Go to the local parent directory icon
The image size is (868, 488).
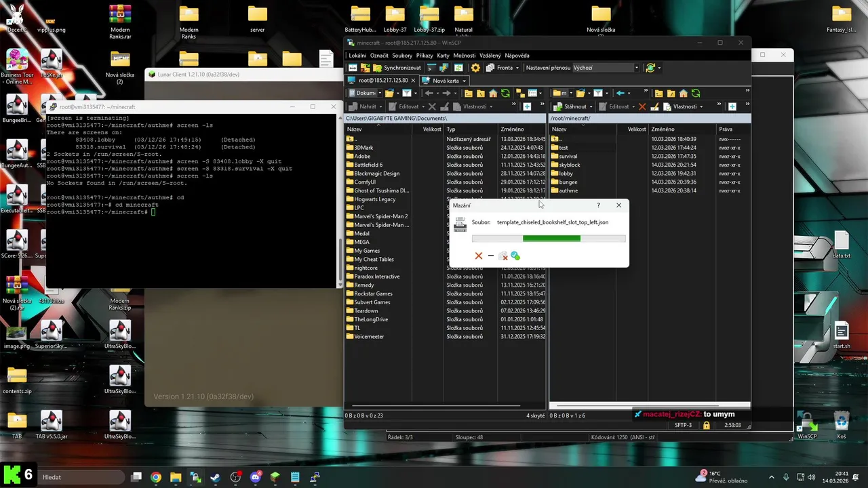point(467,93)
